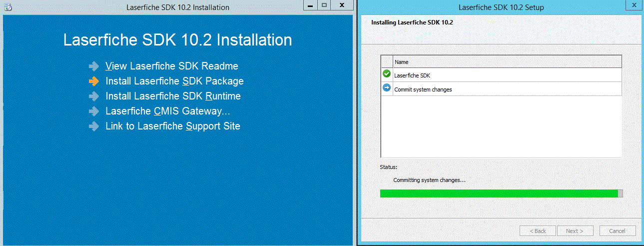This screenshot has width=644, height=246.
Task: Click the arrow icon beside Laserfiche CMIS Gateway
Action: pos(94,111)
